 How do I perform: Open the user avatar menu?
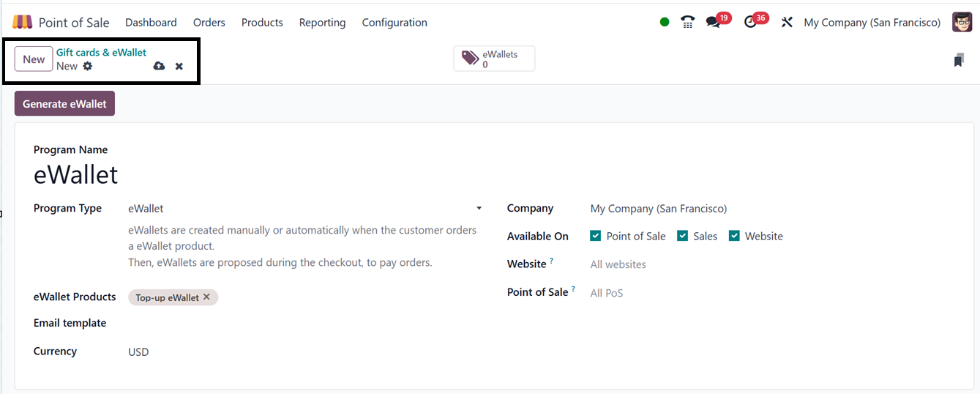click(962, 22)
